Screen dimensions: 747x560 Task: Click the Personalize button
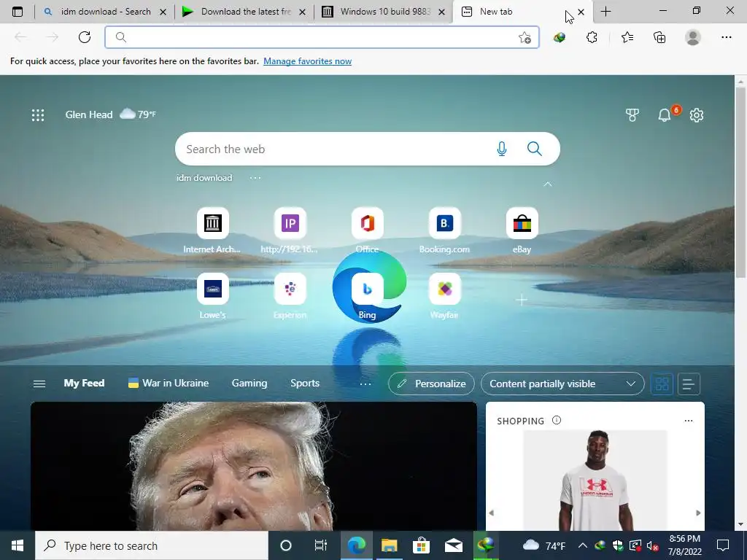coord(431,384)
